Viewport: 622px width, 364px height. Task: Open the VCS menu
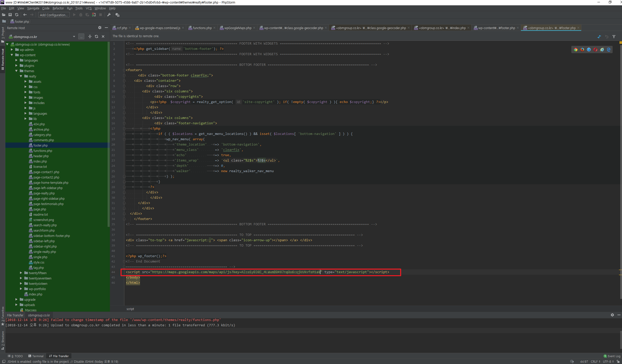point(89,8)
